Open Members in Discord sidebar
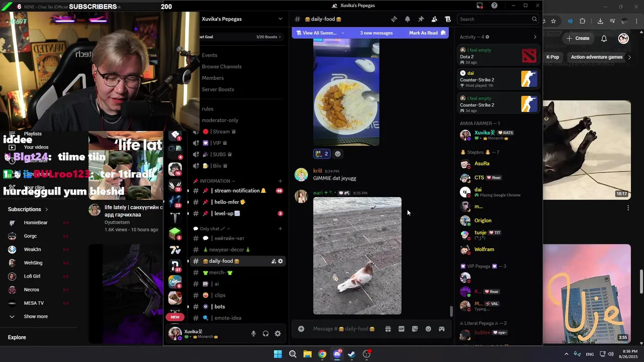644x362 pixels. click(x=213, y=78)
